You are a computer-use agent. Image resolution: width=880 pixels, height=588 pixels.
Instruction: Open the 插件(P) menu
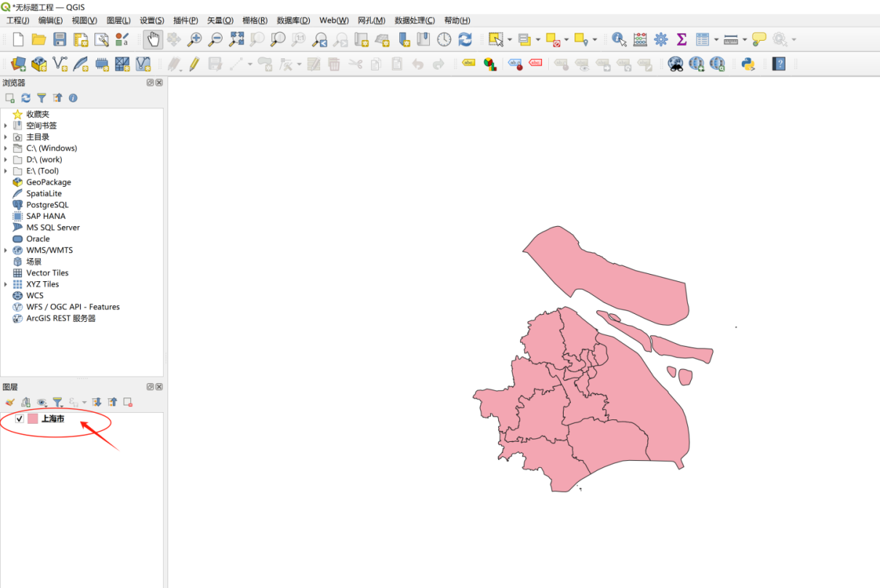(x=185, y=20)
